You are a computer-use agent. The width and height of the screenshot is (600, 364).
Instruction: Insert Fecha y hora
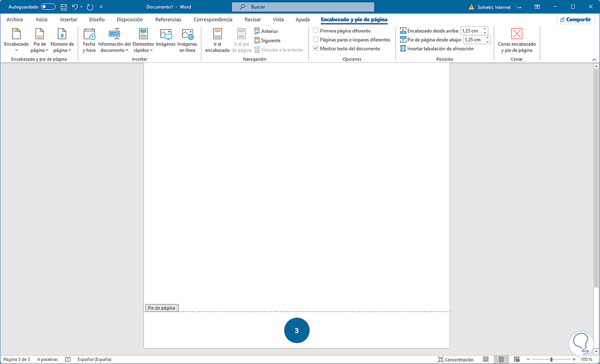(89, 40)
